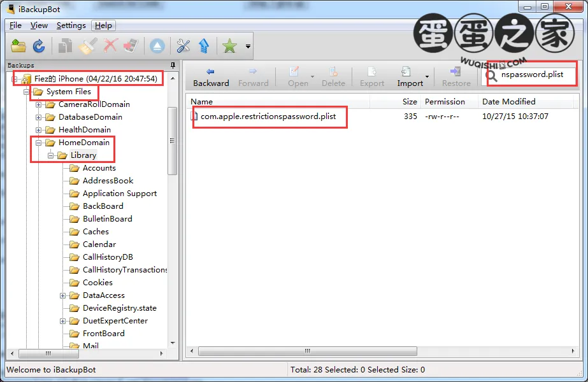Click the brush clean toolbar icon
588x382 pixels.
pyautogui.click(x=88, y=46)
